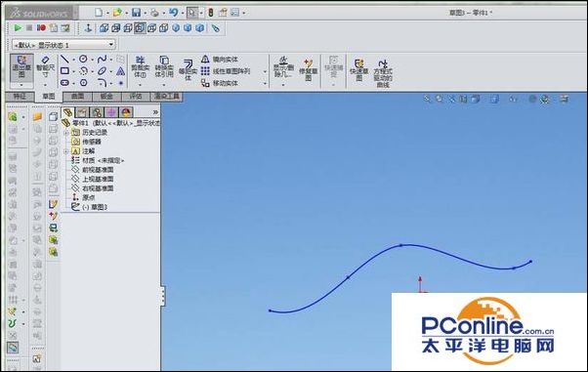Select the Ellipse sketch tool

point(102,71)
